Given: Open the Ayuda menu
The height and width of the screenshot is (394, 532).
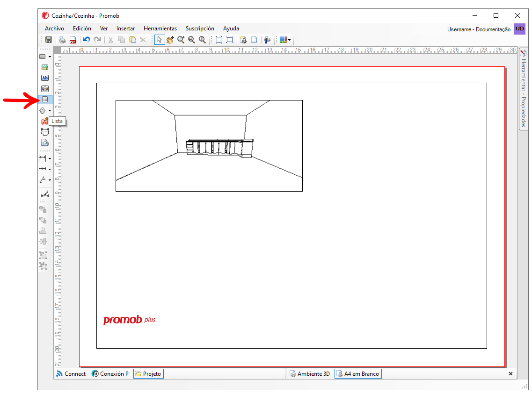Looking at the screenshot, I should tap(231, 29).
